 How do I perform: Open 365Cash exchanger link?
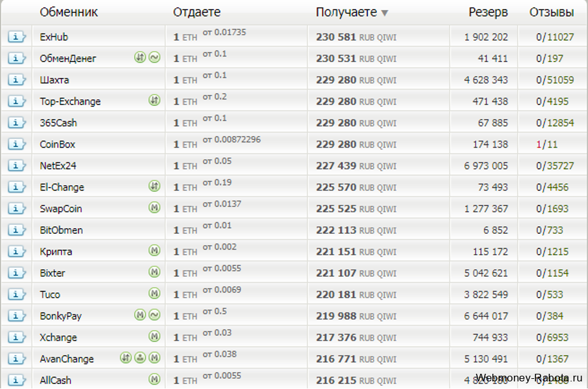58,123
